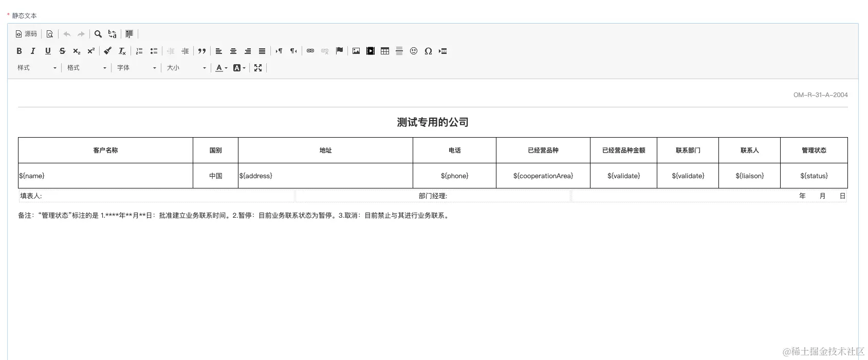The width and height of the screenshot is (868, 360).
Task: Click the ${cooperationArea} cell
Action: (543, 176)
